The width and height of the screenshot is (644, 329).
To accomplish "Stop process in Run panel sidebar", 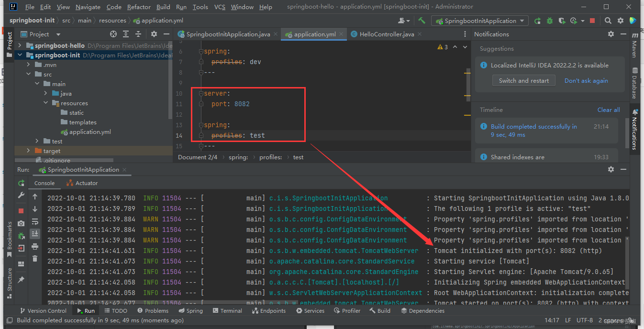I will (21, 210).
